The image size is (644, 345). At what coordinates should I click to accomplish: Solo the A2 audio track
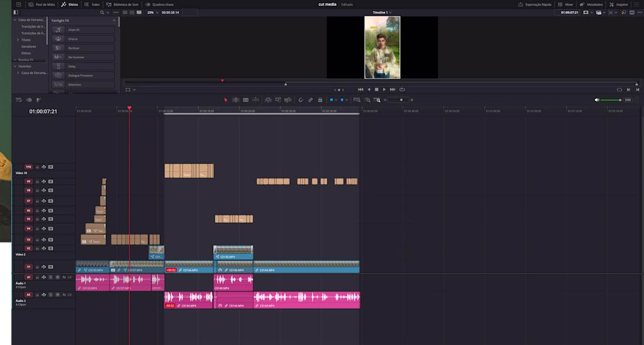point(50,295)
